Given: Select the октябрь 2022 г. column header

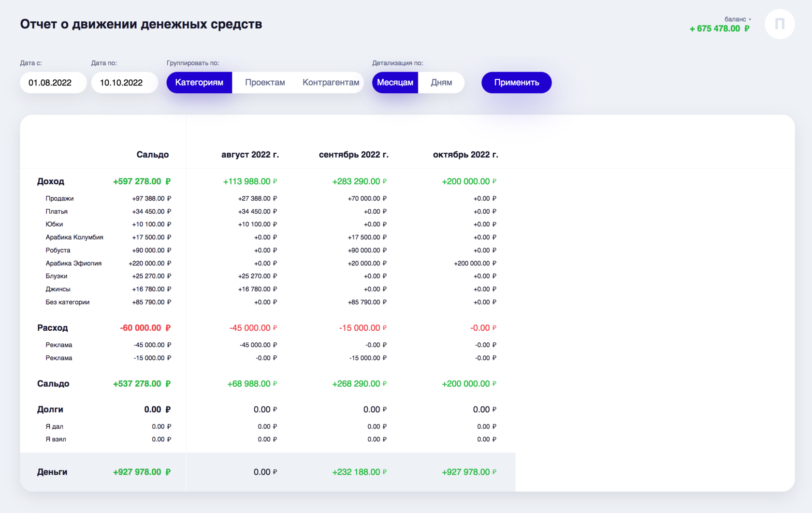Looking at the screenshot, I should pos(465,155).
